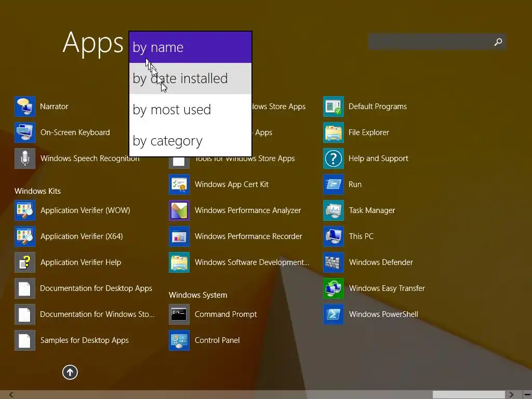Sort apps by date installed
The width and height of the screenshot is (532, 399).
tap(190, 78)
